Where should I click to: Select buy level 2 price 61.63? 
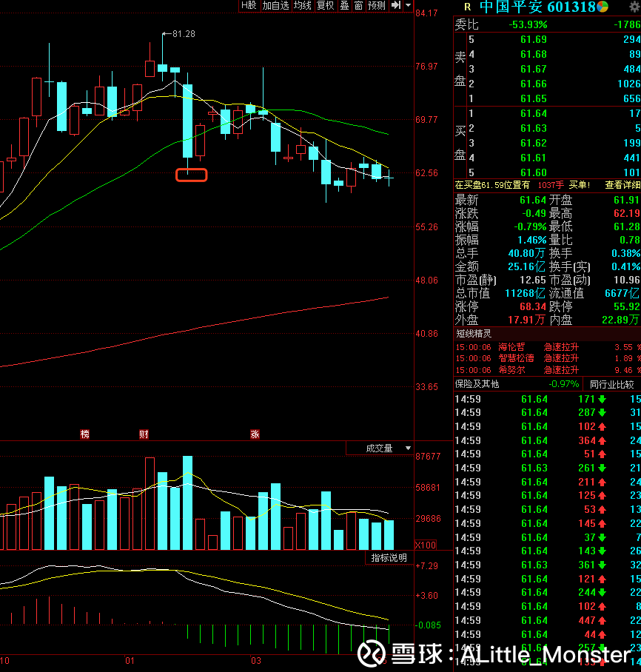534,128
